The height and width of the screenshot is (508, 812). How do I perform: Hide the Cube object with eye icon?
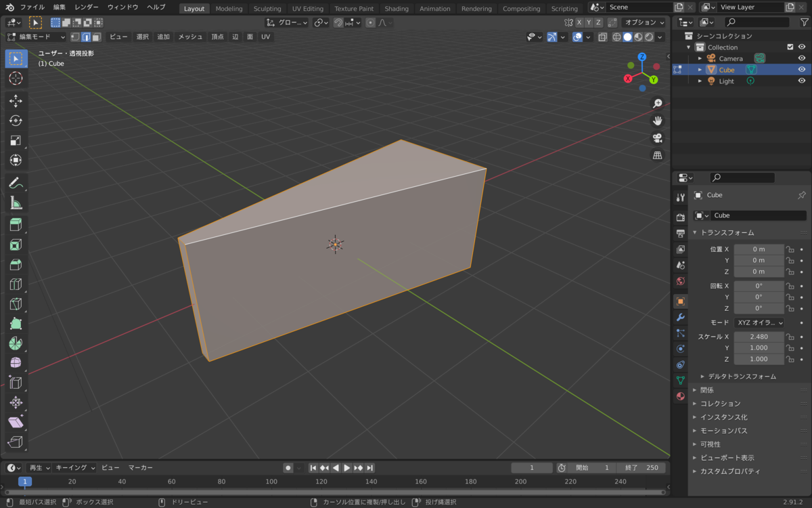802,70
